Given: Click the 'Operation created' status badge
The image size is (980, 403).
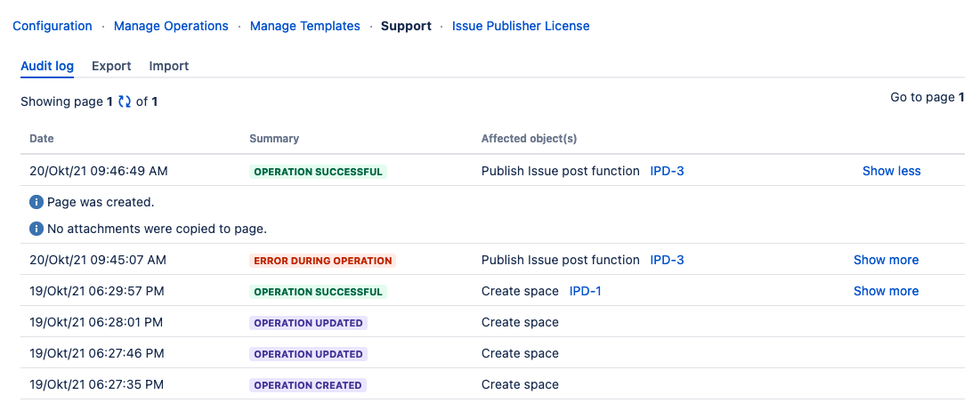Looking at the screenshot, I should pos(308,385).
